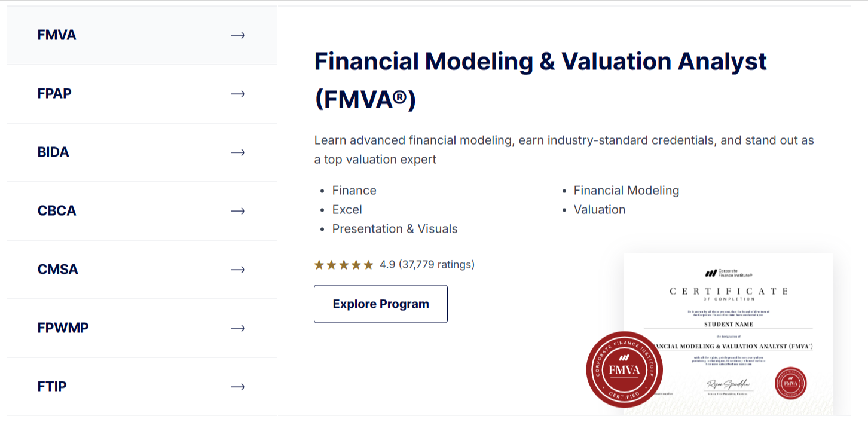Click the 37,779 ratings count text
The height and width of the screenshot is (422, 868).
(x=436, y=264)
